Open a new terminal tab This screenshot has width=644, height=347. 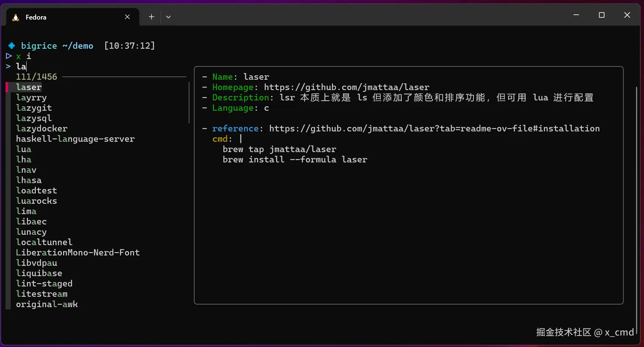pyautogui.click(x=151, y=17)
